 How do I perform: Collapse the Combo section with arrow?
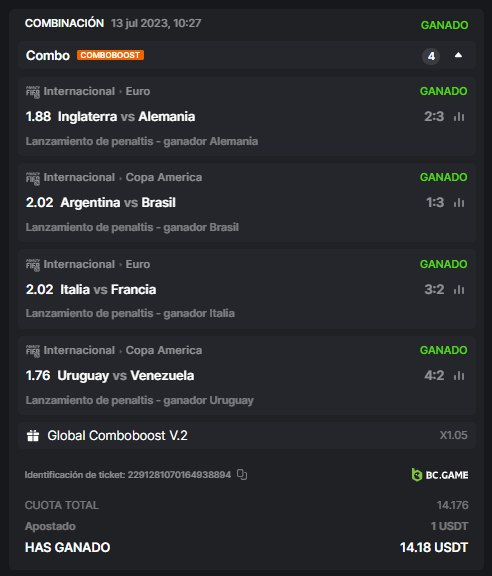pos(458,55)
